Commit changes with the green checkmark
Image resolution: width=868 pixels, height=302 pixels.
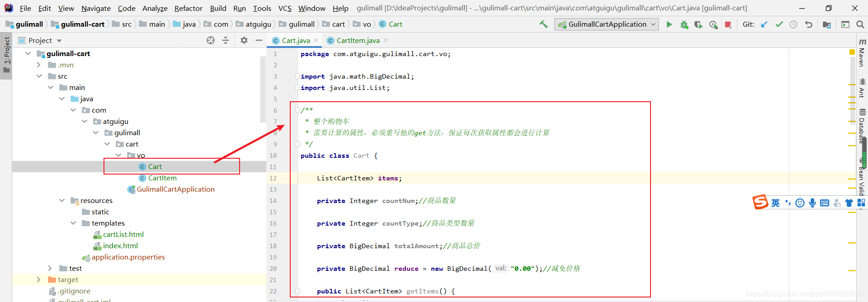tap(779, 24)
